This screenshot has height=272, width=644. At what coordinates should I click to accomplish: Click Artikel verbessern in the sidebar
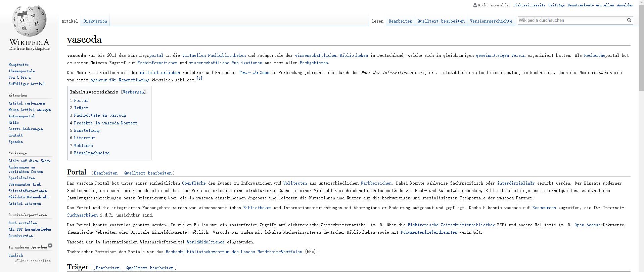pos(27,104)
